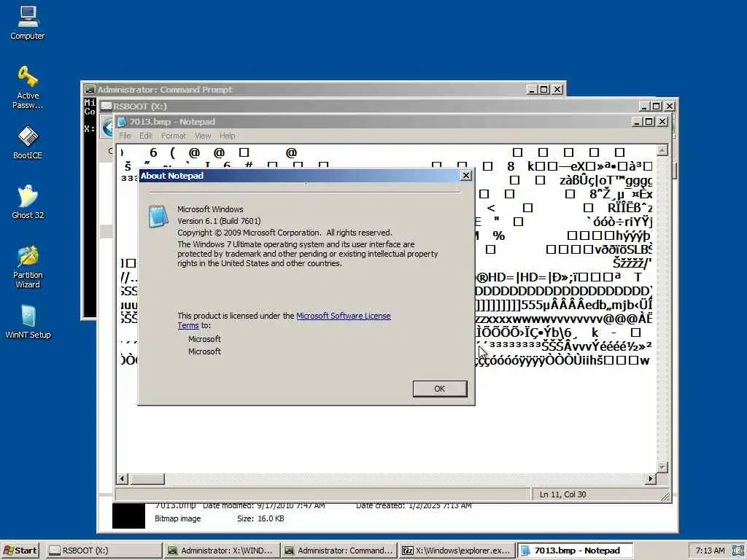Screen dimensions: 747x560
Task: Switch to RSBOOT (X:) taskbar button
Action: coord(104,551)
